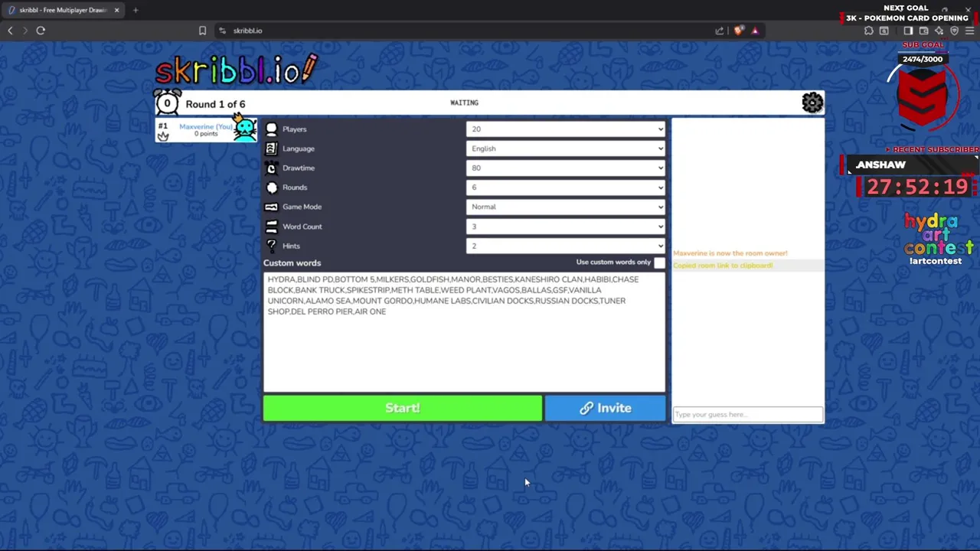Click the Players person icon
This screenshot has height=551, width=980.
(271, 129)
